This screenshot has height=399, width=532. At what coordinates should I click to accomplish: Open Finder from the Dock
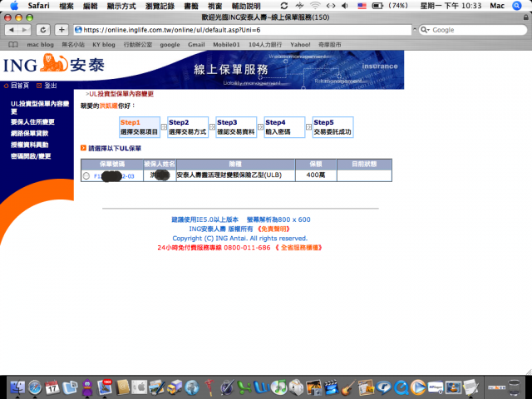point(17,387)
